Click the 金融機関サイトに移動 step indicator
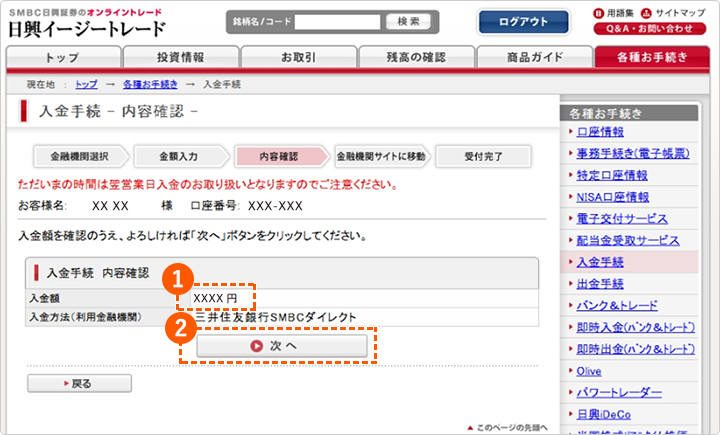The height and width of the screenshot is (435, 720). tap(382, 157)
